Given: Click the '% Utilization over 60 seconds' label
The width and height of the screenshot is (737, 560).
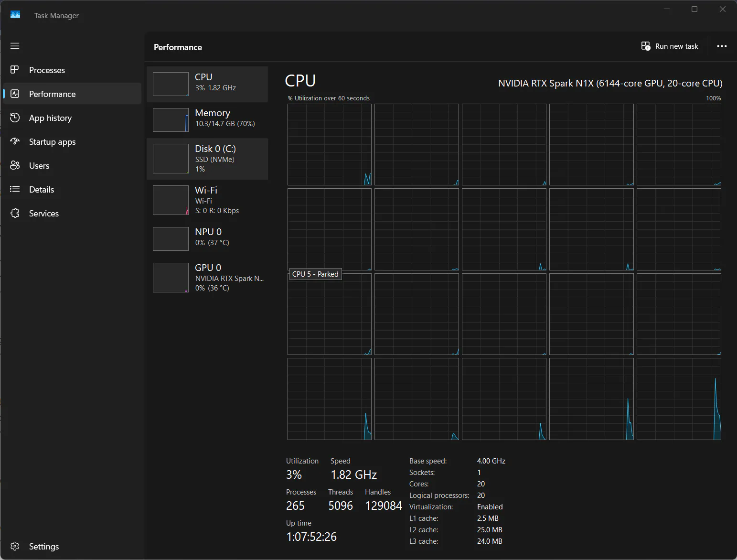Looking at the screenshot, I should click(329, 98).
